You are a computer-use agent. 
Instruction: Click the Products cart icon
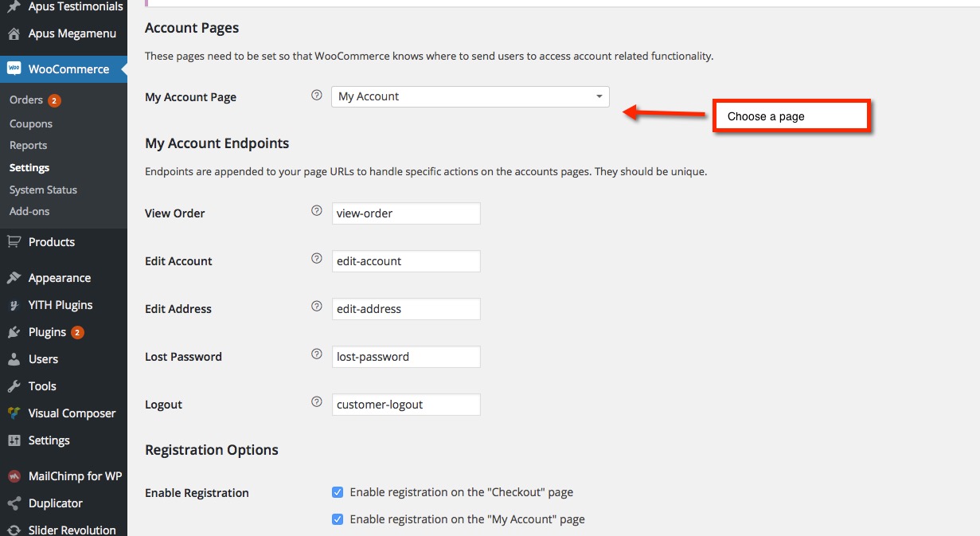(x=14, y=242)
